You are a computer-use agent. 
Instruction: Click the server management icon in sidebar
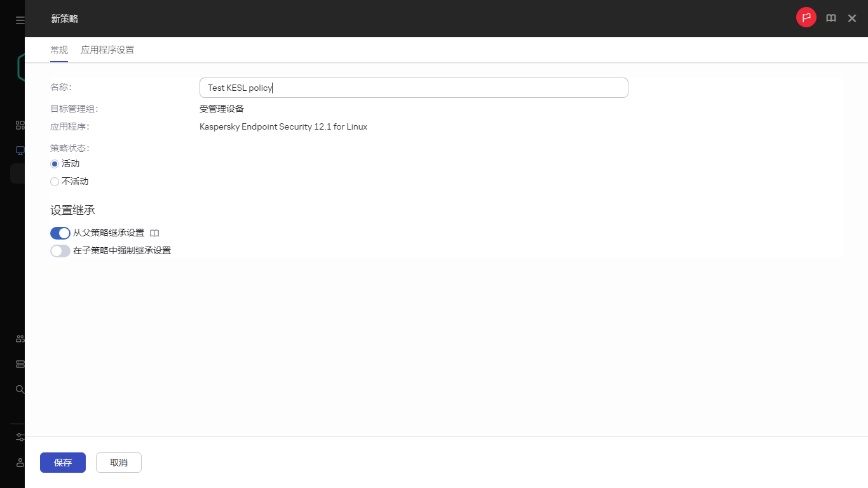pyautogui.click(x=19, y=363)
